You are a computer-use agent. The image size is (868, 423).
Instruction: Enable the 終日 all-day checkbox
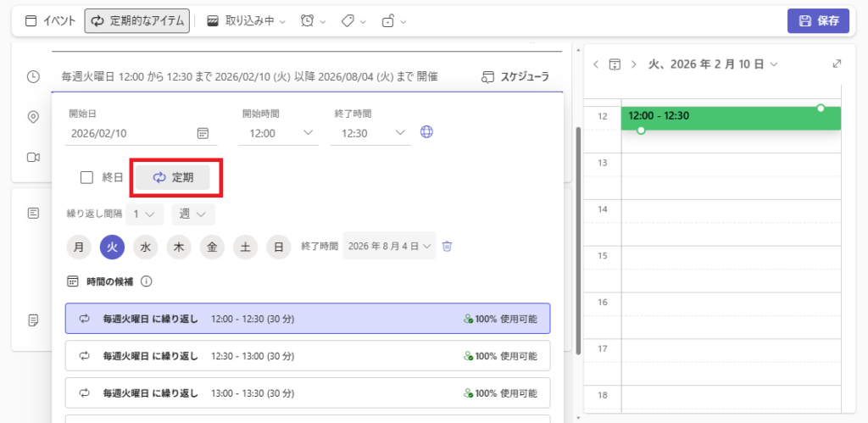[86, 177]
